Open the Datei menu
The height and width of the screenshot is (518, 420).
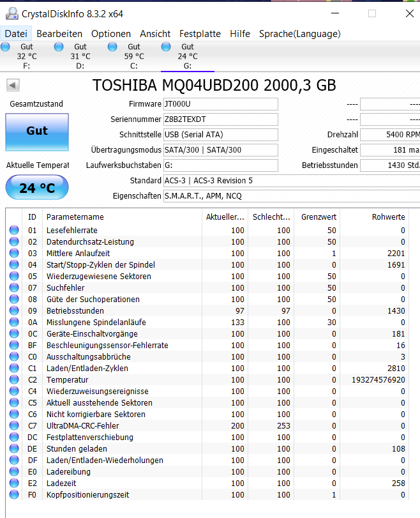[16, 34]
